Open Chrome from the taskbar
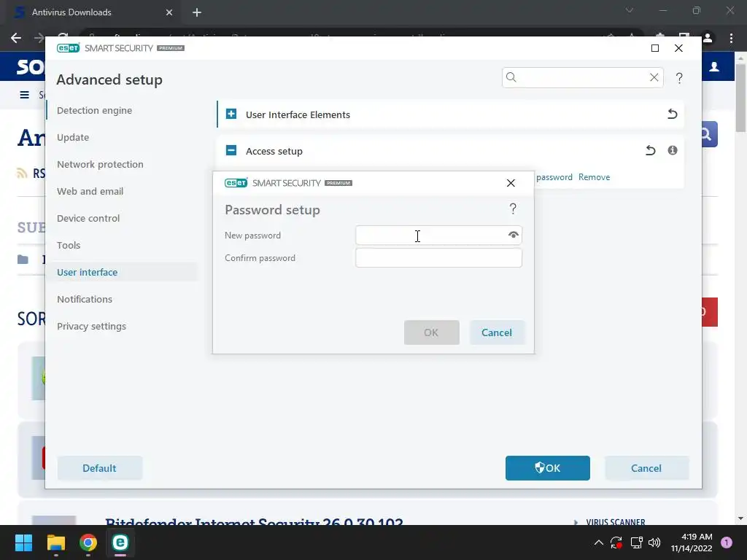 [88, 542]
